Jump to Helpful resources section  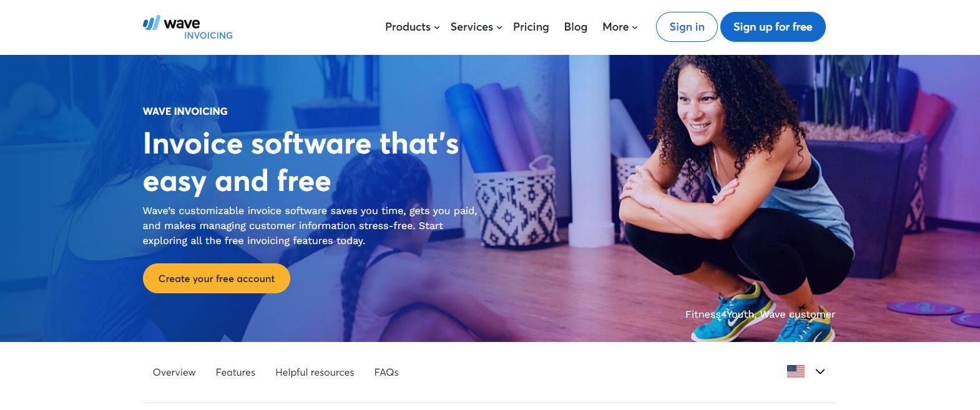[315, 373]
